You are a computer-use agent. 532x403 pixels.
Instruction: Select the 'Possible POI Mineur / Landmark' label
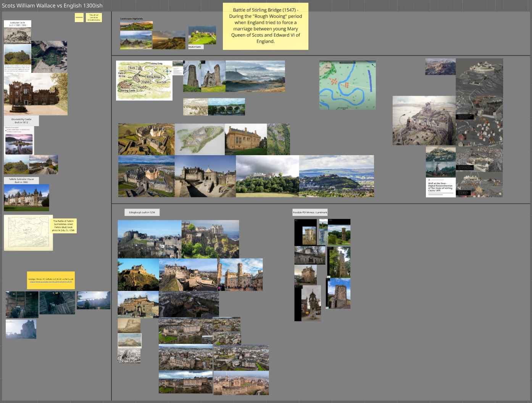310,212
